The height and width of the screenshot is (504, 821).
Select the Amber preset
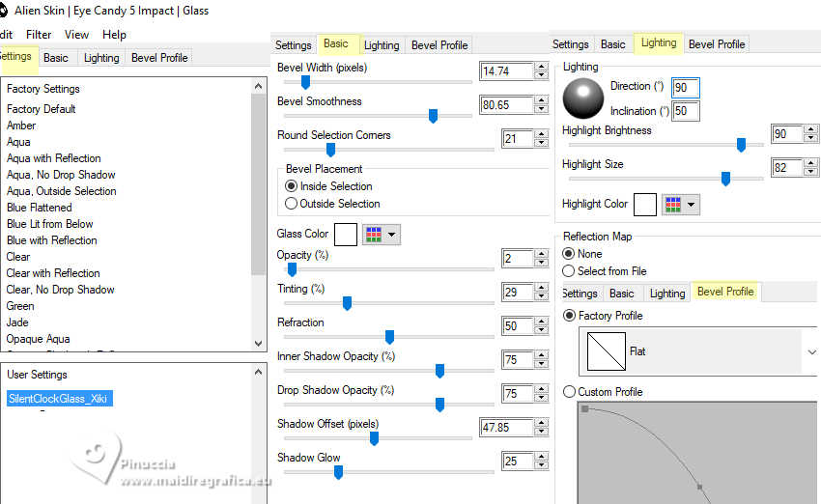click(21, 126)
